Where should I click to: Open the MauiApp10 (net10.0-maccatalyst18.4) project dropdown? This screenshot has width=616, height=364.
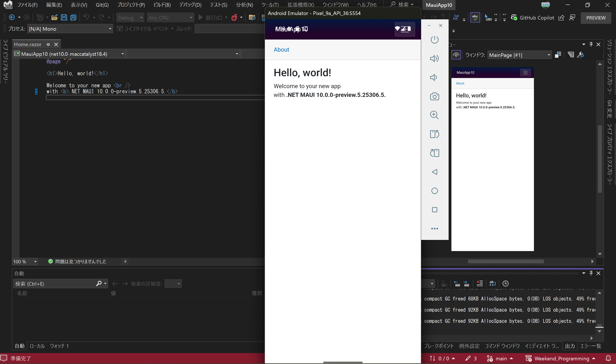(x=69, y=54)
